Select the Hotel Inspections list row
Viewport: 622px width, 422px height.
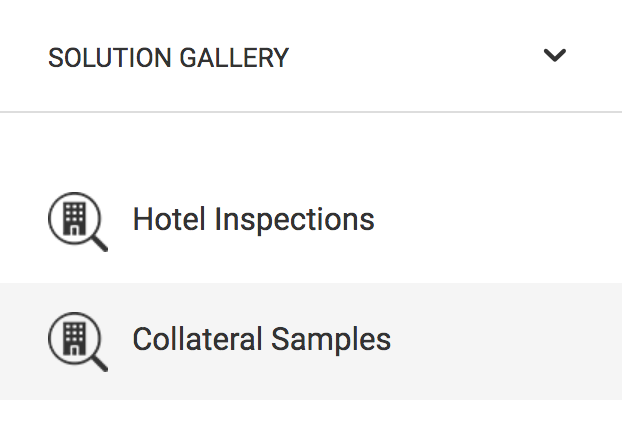311,221
